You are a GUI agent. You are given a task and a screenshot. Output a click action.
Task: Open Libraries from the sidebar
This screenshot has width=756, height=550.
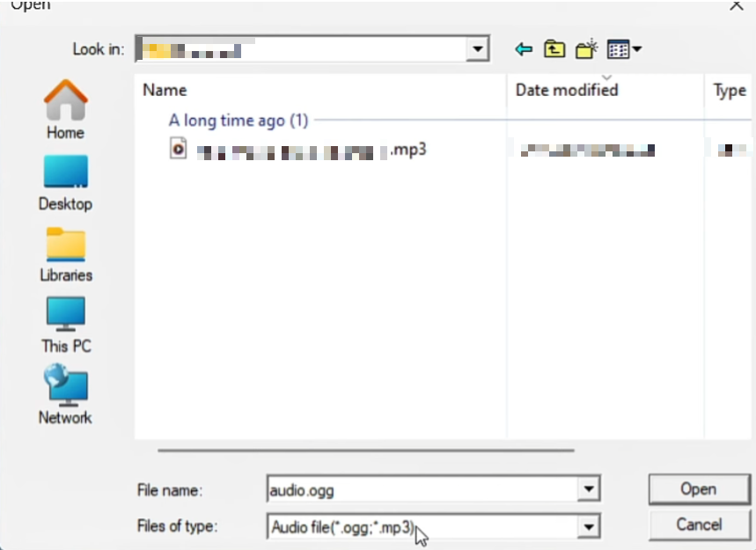[x=65, y=253]
